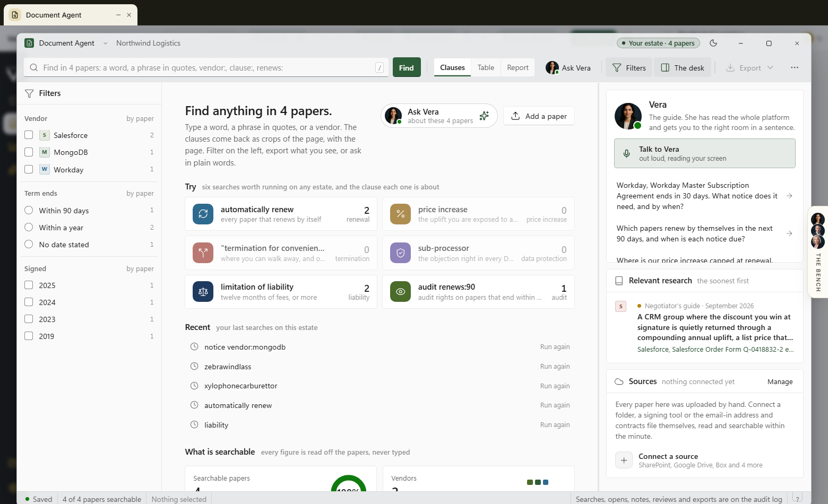
Task: Switch to the Clauses view tab
Action: click(452, 67)
